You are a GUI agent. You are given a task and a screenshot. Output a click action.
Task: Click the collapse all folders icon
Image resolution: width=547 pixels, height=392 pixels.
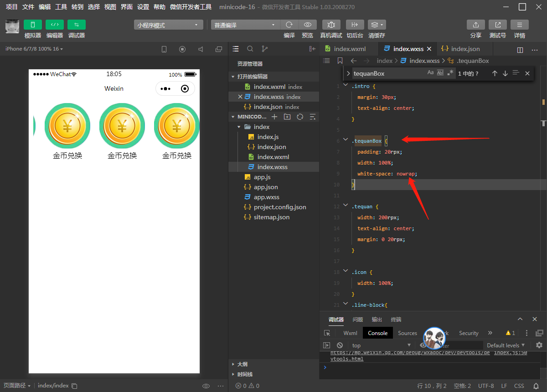coord(313,117)
